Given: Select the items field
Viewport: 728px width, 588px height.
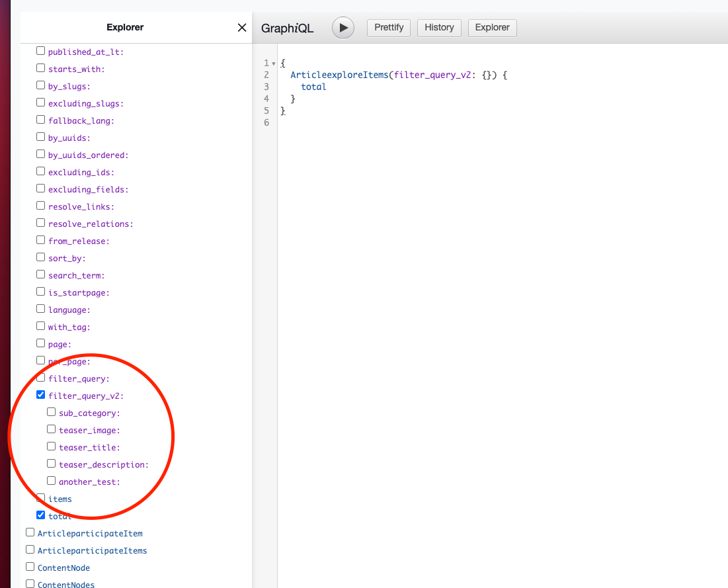Looking at the screenshot, I should pos(40,497).
